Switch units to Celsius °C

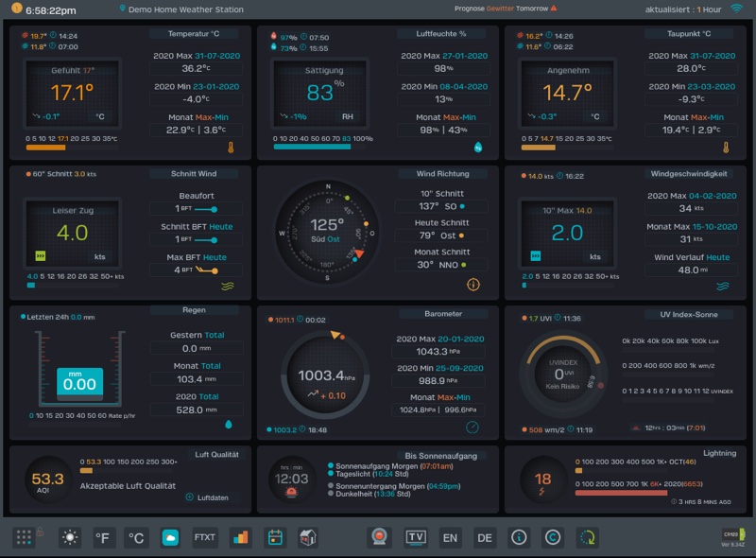pos(136,537)
